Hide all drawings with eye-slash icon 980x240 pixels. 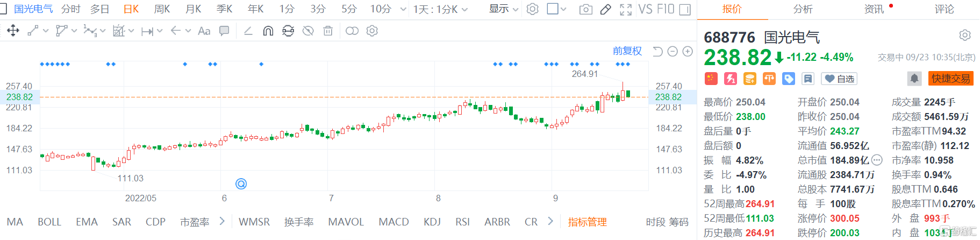tap(308, 31)
